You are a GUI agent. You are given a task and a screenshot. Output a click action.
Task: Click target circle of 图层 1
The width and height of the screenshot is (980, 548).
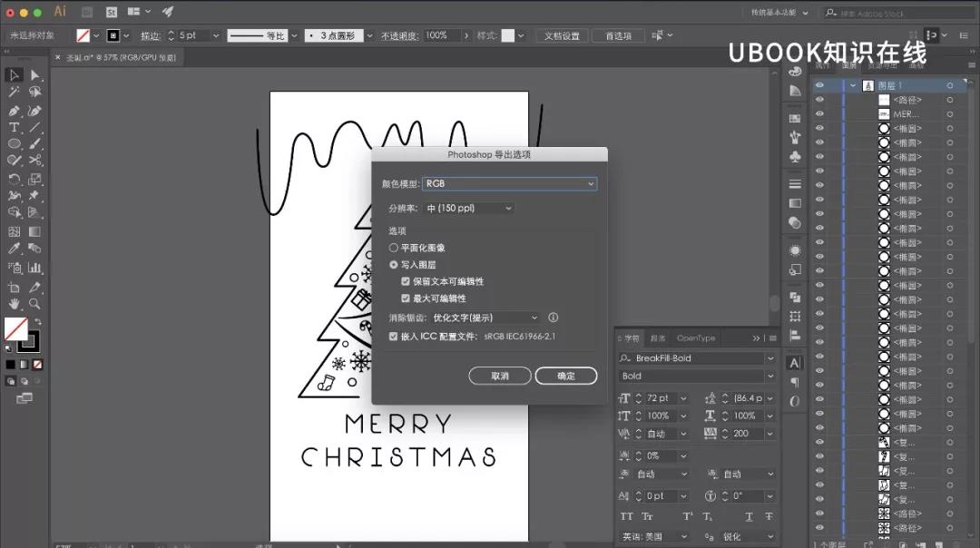point(950,85)
